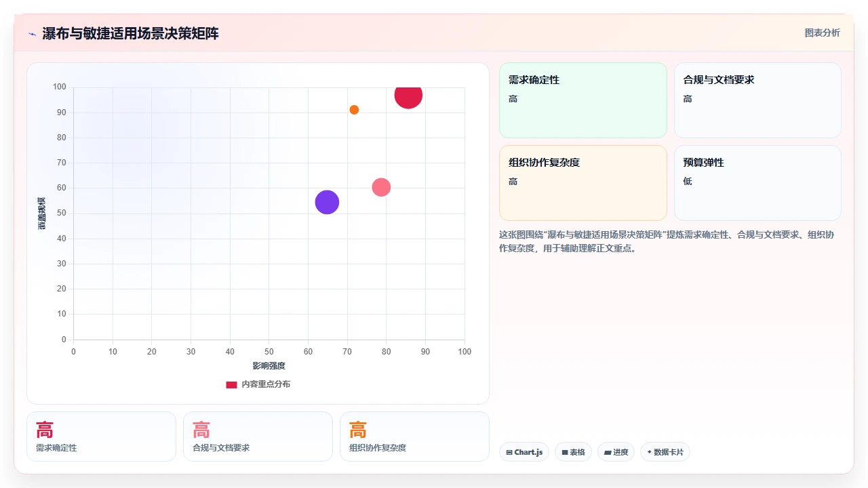Toggle the 内容重点分布 legend color box
This screenshot has width=868, height=488.
(231, 384)
